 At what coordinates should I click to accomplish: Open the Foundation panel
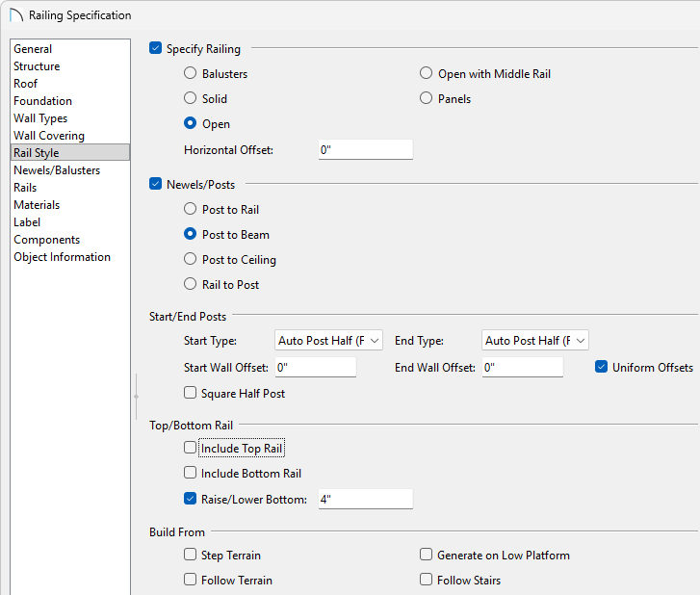click(x=70, y=101)
